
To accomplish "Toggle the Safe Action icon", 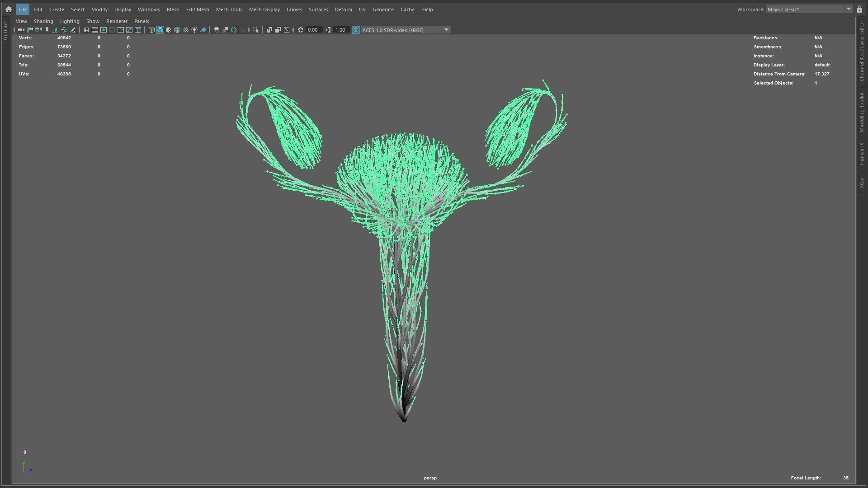I will tap(129, 30).
